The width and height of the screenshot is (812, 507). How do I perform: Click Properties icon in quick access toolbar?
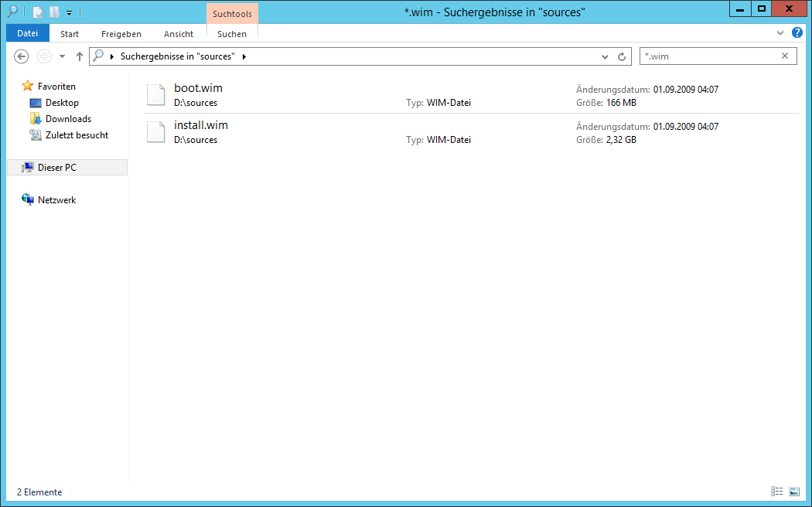click(x=37, y=12)
